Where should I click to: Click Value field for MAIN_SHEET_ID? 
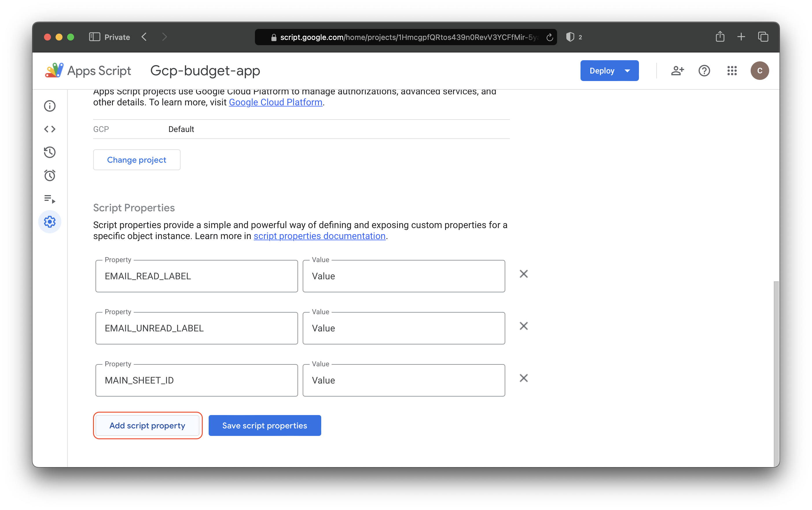(404, 380)
